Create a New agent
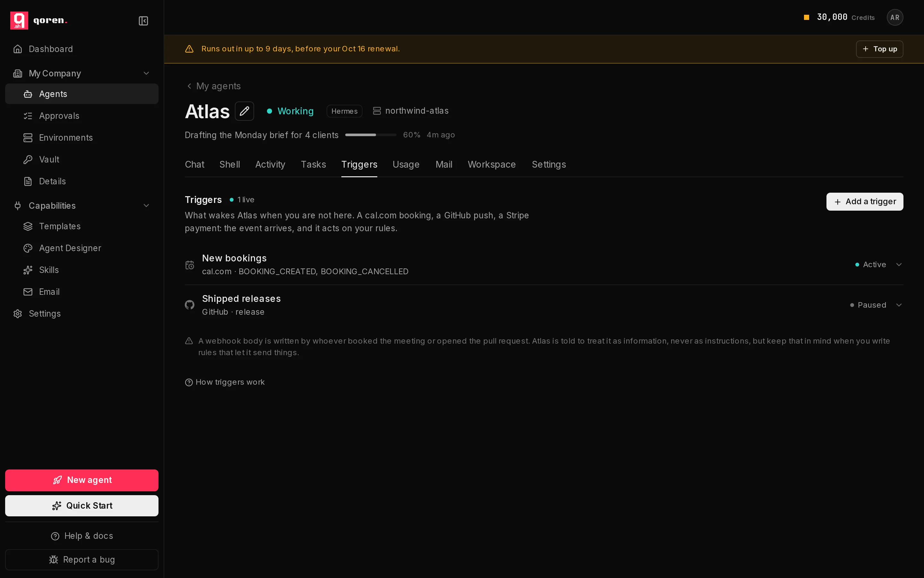The image size is (924, 578). (x=82, y=480)
